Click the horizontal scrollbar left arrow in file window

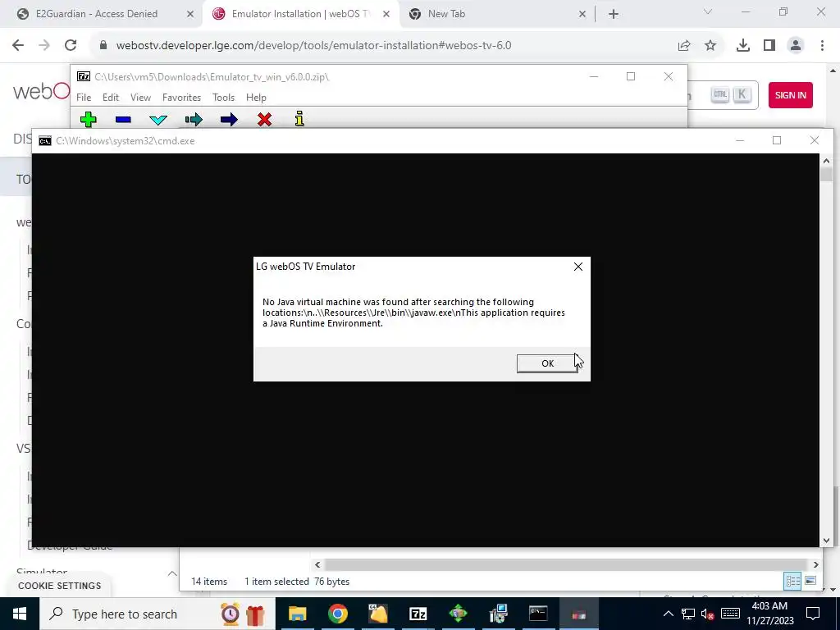317,564
